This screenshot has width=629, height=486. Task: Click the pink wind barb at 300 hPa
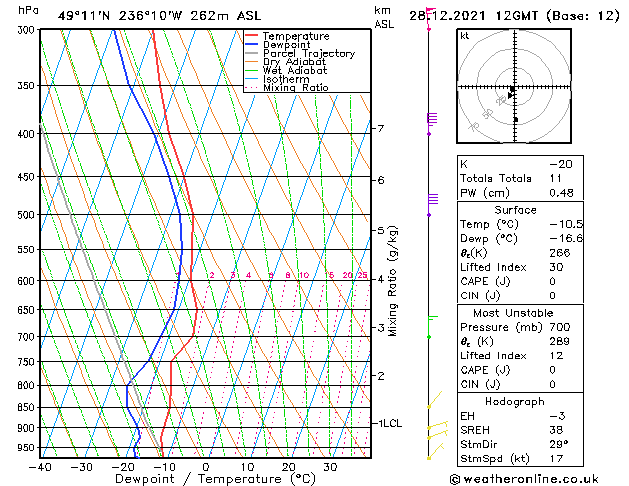coord(431,18)
